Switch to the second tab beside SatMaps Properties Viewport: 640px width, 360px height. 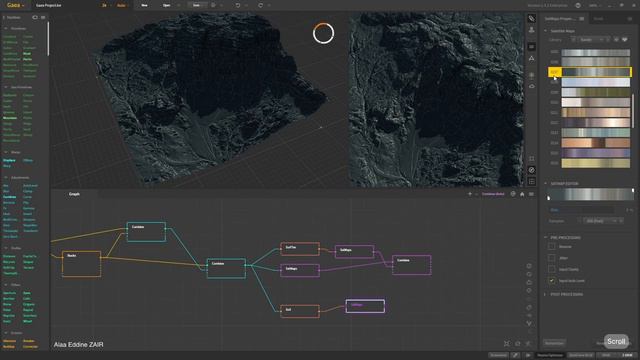click(x=598, y=18)
